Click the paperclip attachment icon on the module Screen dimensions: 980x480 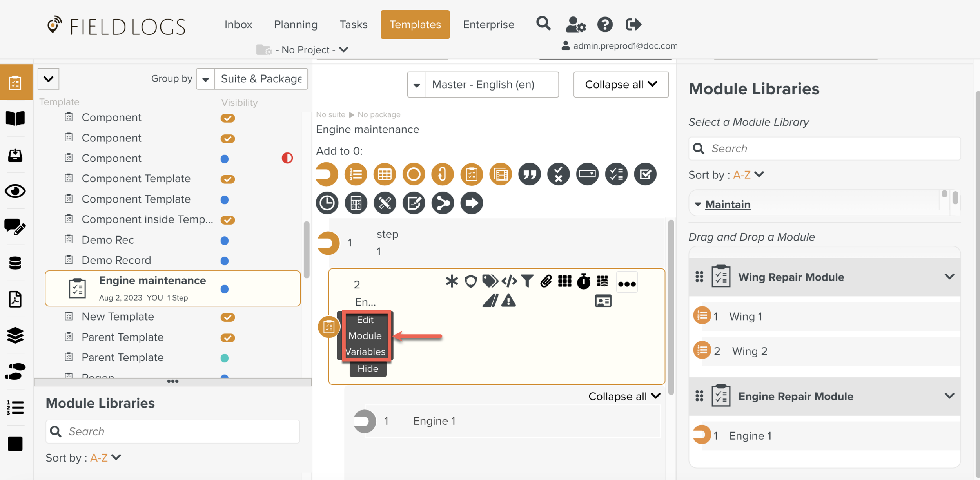(546, 281)
